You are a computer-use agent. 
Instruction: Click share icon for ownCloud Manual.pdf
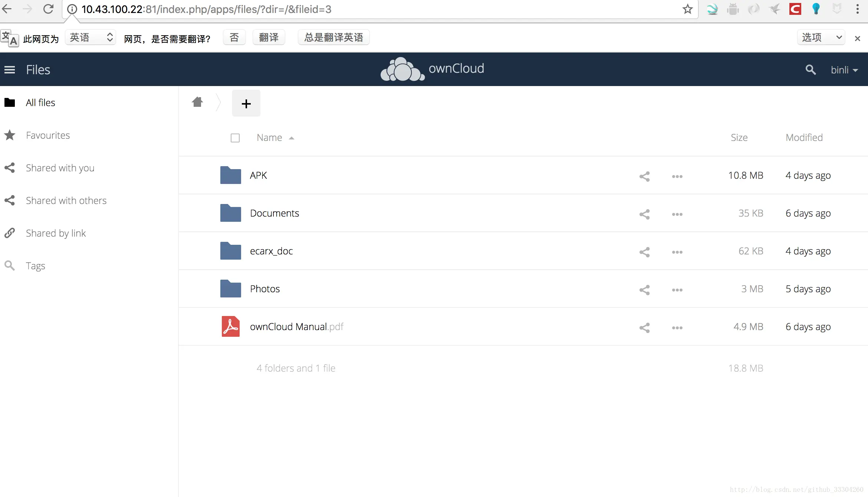coord(644,328)
